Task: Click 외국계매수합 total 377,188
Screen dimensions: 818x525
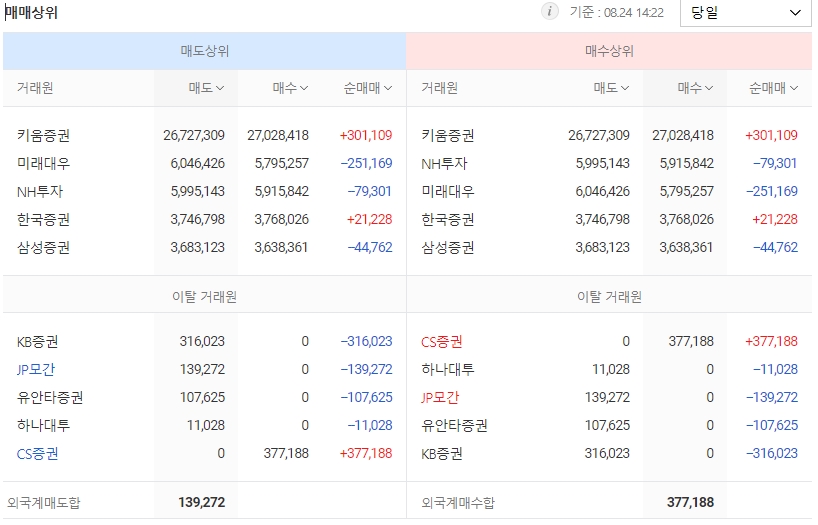Action: 690,503
